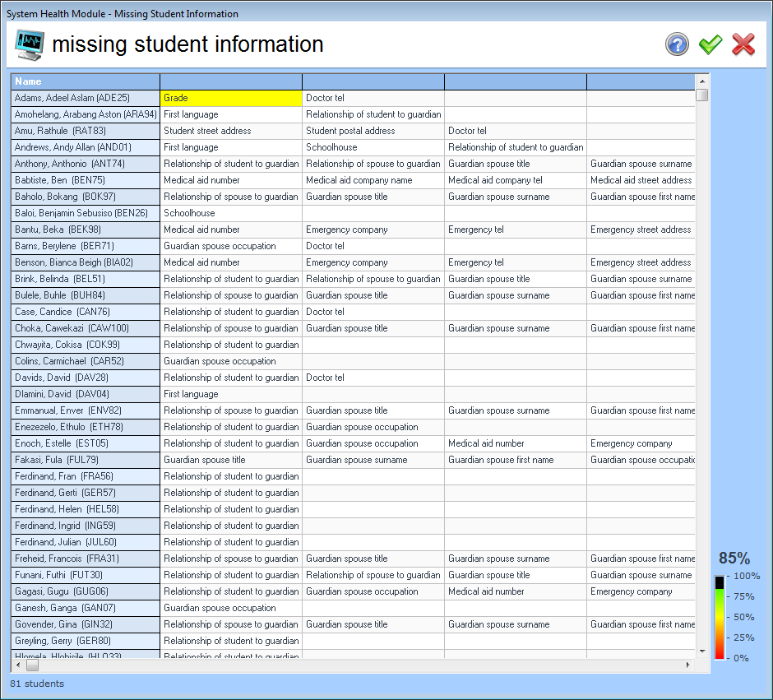This screenshot has width=773, height=700.
Task: Open help with the blue question mark icon
Action: point(677,44)
